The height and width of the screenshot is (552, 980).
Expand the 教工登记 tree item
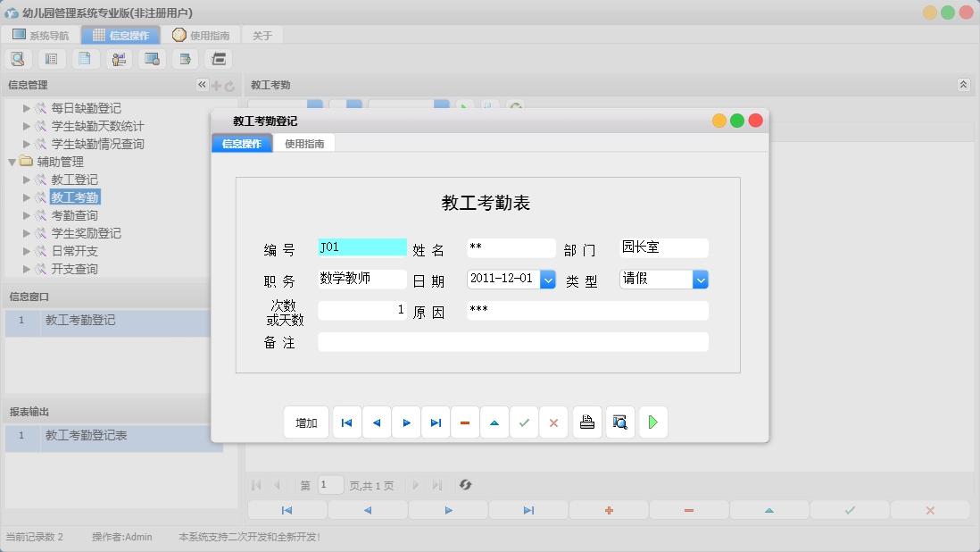coord(27,179)
